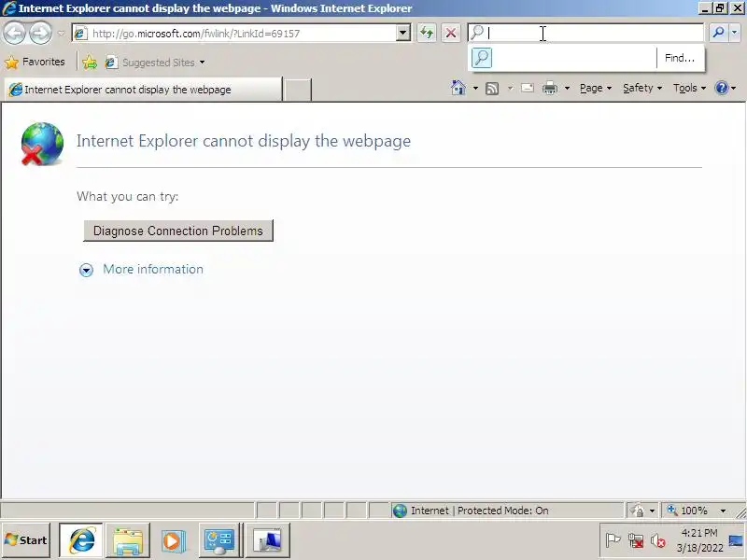Click Find... in the search popup
This screenshot has height=560, width=747.
click(680, 58)
